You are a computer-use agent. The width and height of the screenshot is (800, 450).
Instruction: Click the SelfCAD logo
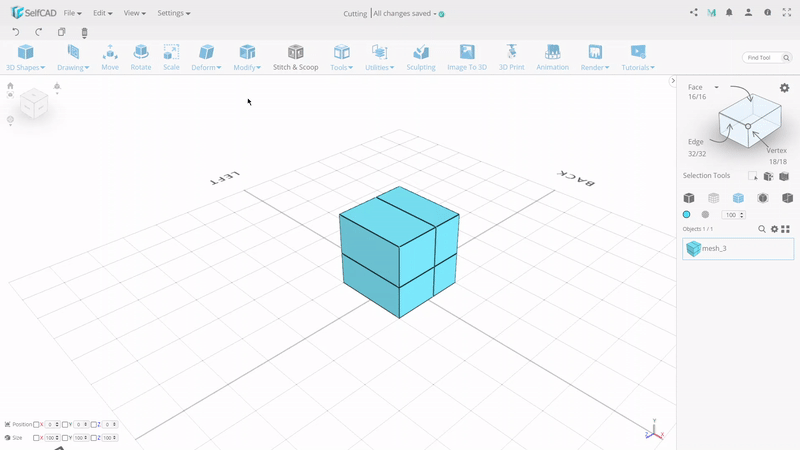tap(34, 13)
